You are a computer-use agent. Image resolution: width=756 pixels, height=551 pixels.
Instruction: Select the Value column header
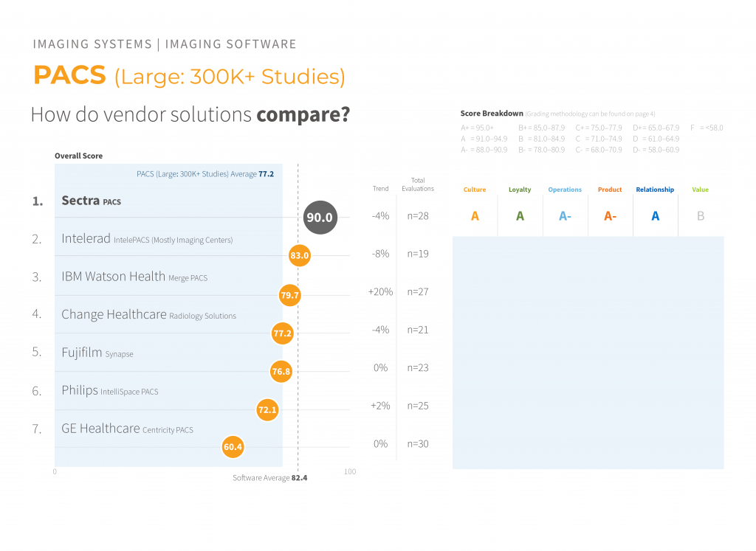[x=701, y=190]
